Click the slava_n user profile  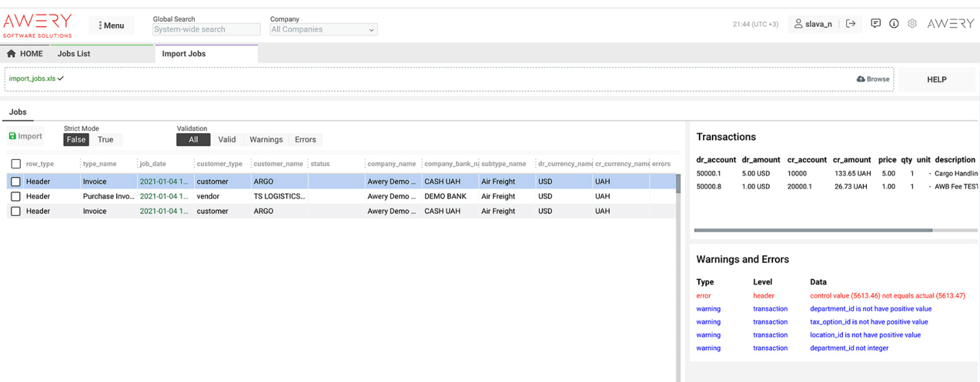point(813,23)
